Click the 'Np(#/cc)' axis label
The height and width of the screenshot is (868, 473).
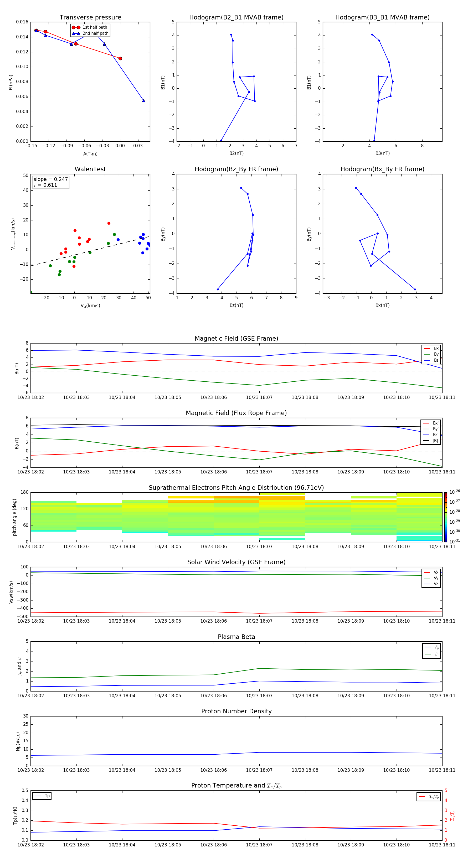pyautogui.click(x=18, y=741)
